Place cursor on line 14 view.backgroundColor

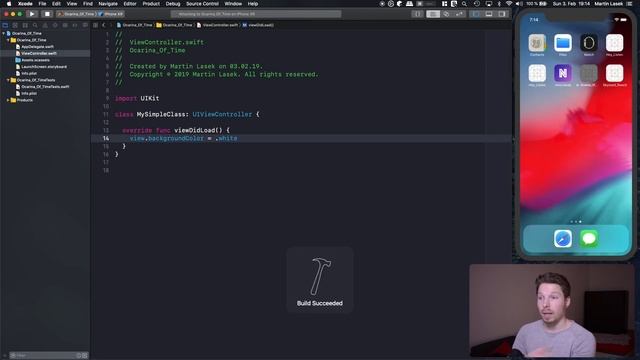pyautogui.click(x=167, y=138)
